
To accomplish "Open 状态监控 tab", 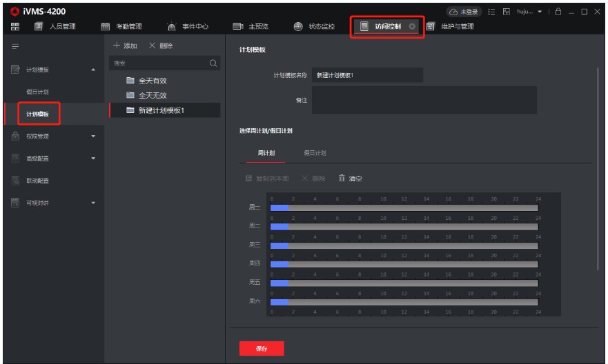I will coord(314,26).
